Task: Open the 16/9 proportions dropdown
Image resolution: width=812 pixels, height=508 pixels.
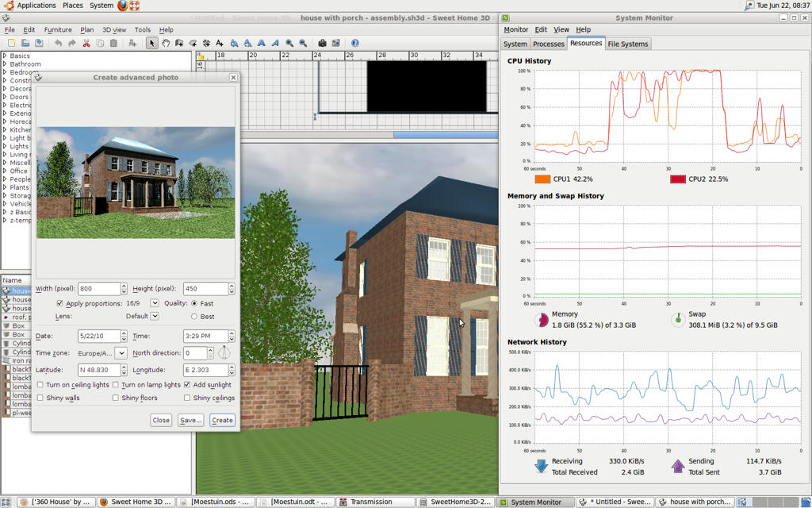Action: click(155, 302)
